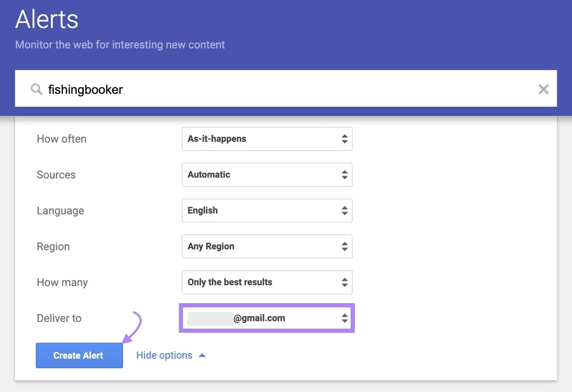Click the Monitor the web subtitle text

[x=120, y=45]
